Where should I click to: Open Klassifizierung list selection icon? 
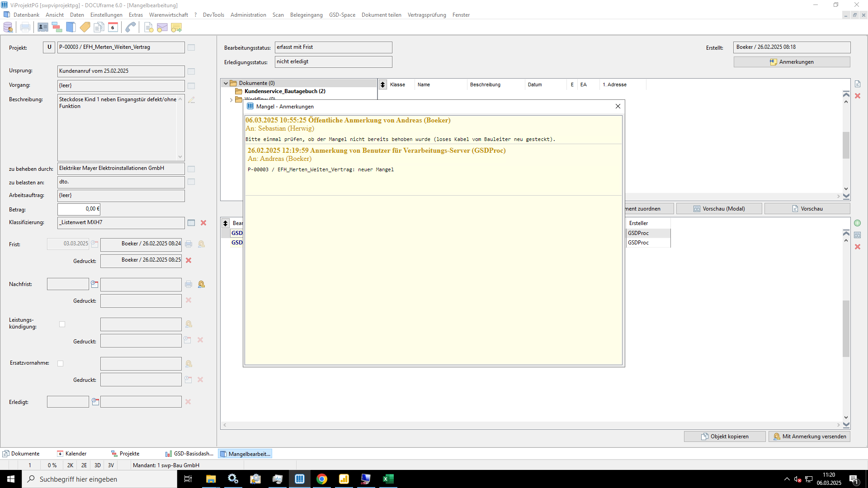pyautogui.click(x=191, y=223)
